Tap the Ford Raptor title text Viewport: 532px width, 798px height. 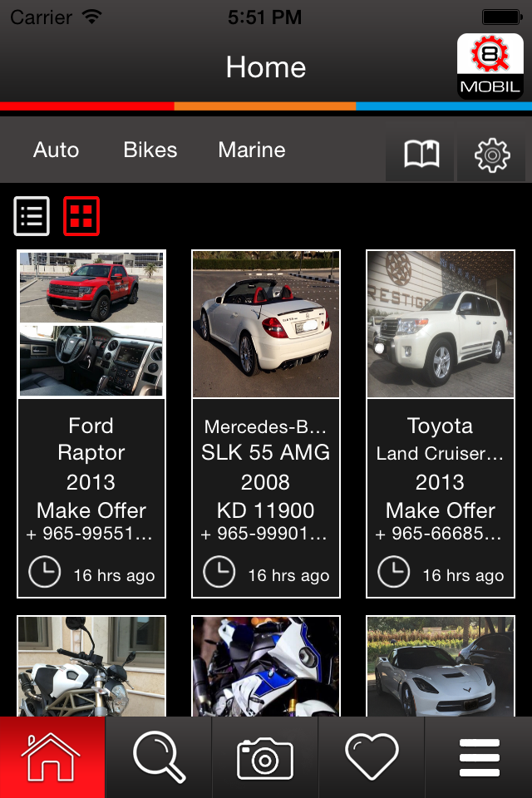pos(91,439)
